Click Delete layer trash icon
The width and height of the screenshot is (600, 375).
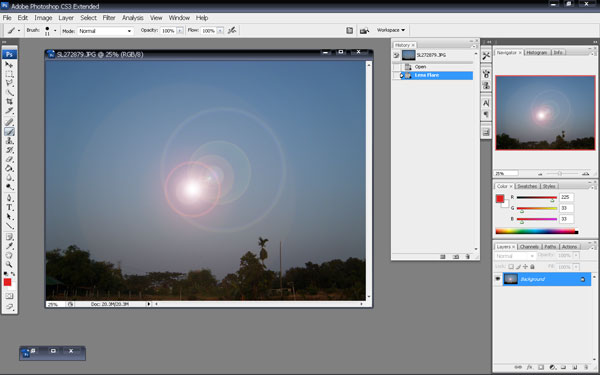pos(586,367)
